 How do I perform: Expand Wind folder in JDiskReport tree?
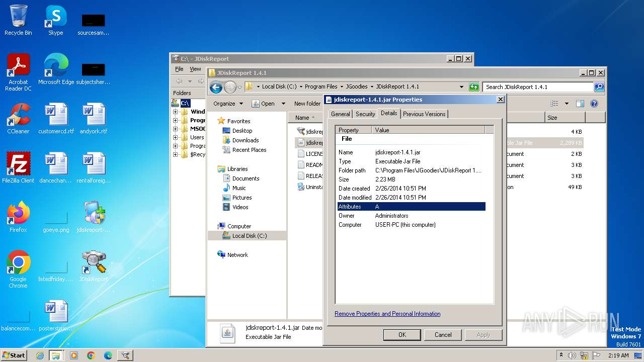coord(175,112)
